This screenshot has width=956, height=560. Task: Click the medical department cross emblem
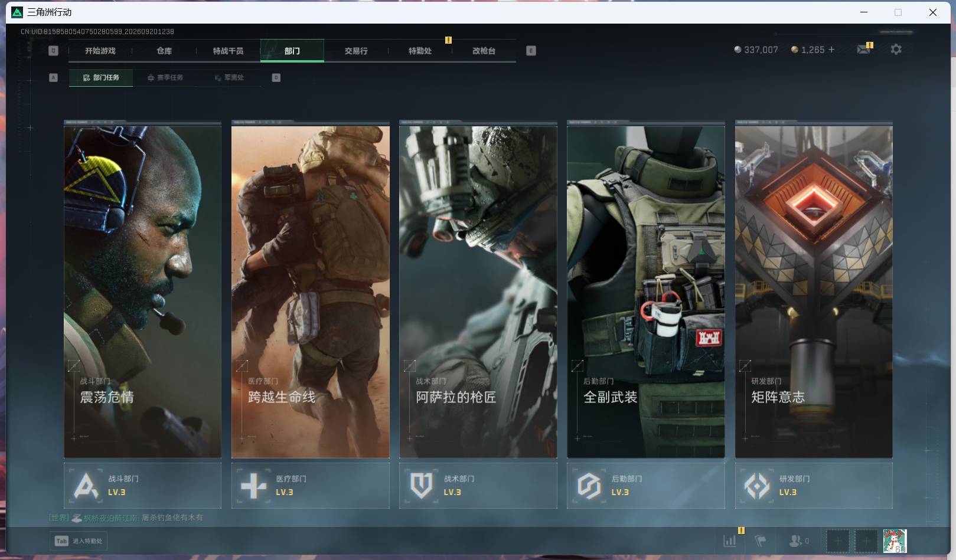(x=254, y=486)
